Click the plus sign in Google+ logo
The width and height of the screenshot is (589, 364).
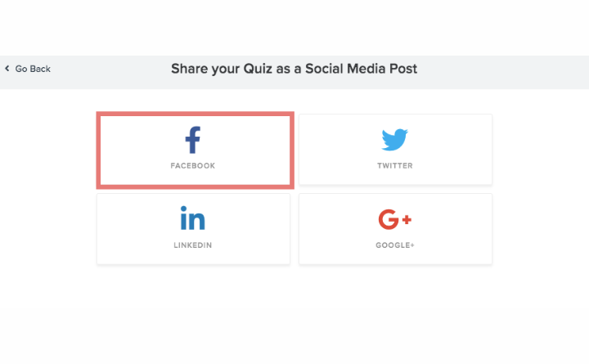(407, 219)
